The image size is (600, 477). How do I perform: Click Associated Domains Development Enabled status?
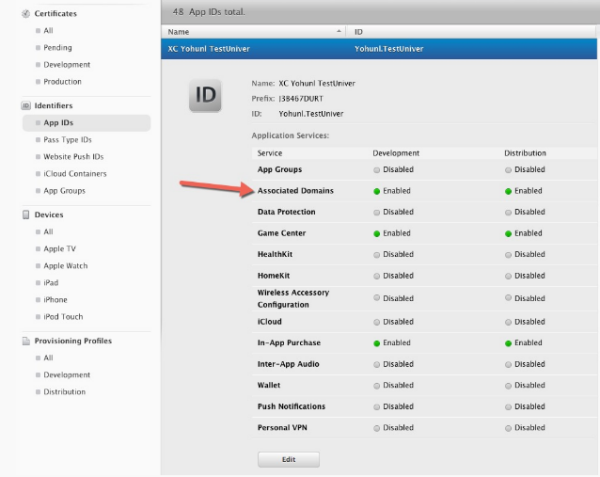point(392,191)
